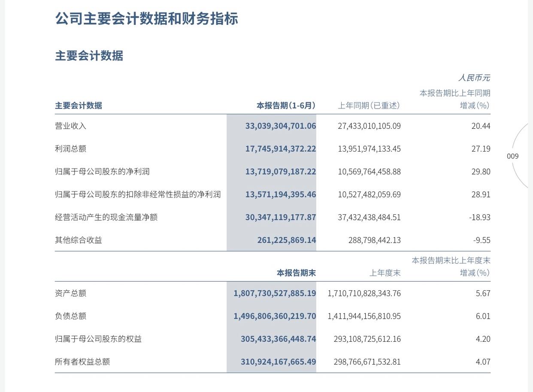Click the revenue value 33,039,304,701.06

280,126
